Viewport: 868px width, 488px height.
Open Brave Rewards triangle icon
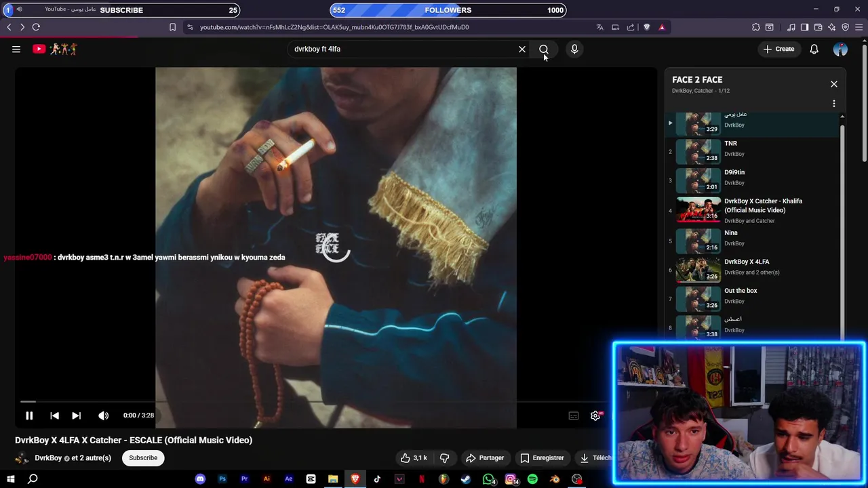[662, 27]
